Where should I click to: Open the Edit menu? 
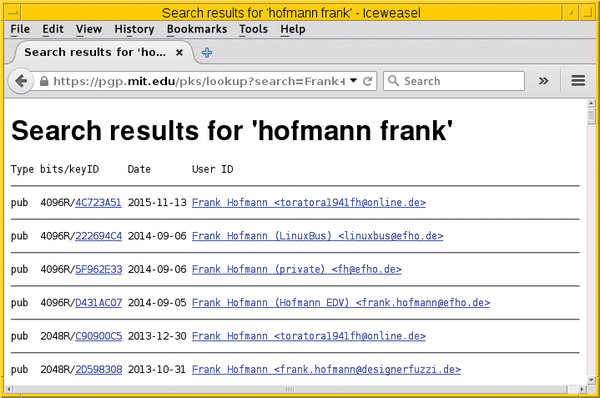point(53,29)
